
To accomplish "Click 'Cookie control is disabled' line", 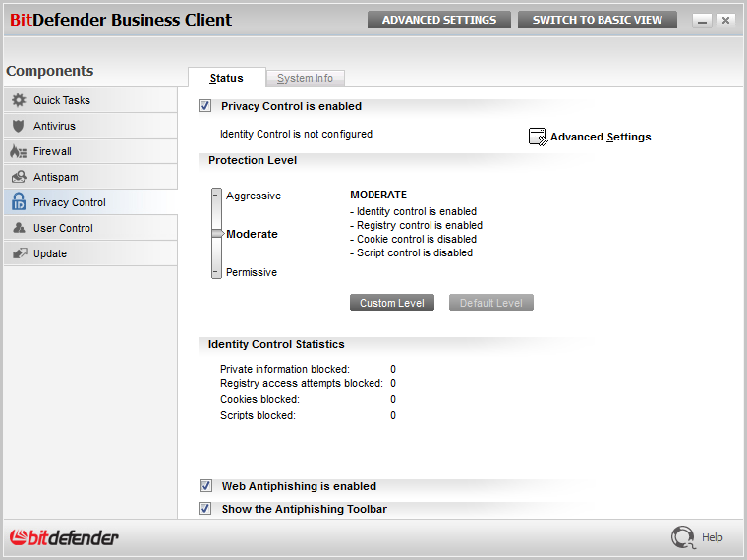I will (413, 239).
